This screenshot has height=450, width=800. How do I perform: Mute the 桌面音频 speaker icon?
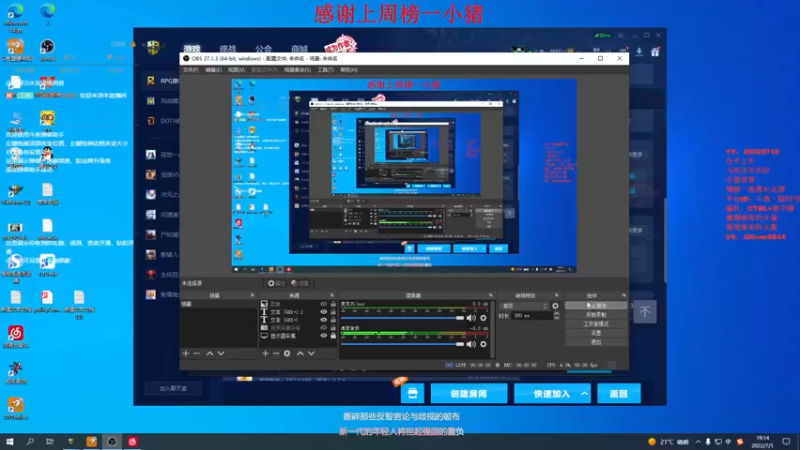tap(471, 344)
